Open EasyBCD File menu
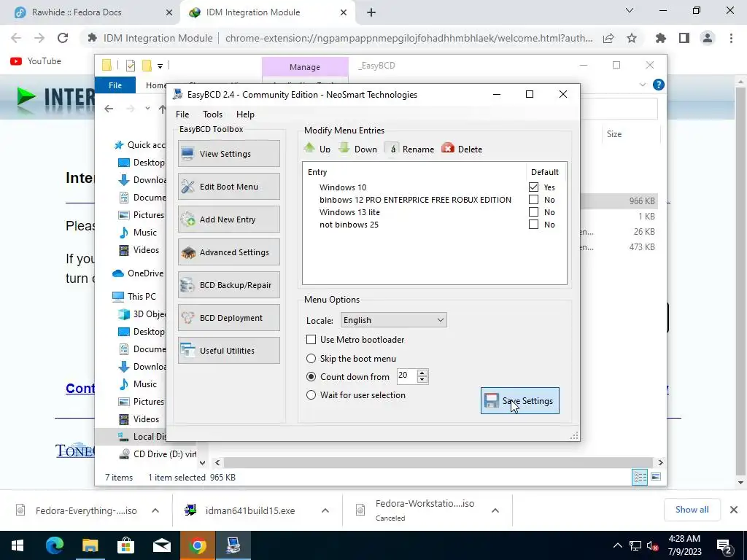This screenshot has width=747, height=560. pyautogui.click(x=182, y=114)
